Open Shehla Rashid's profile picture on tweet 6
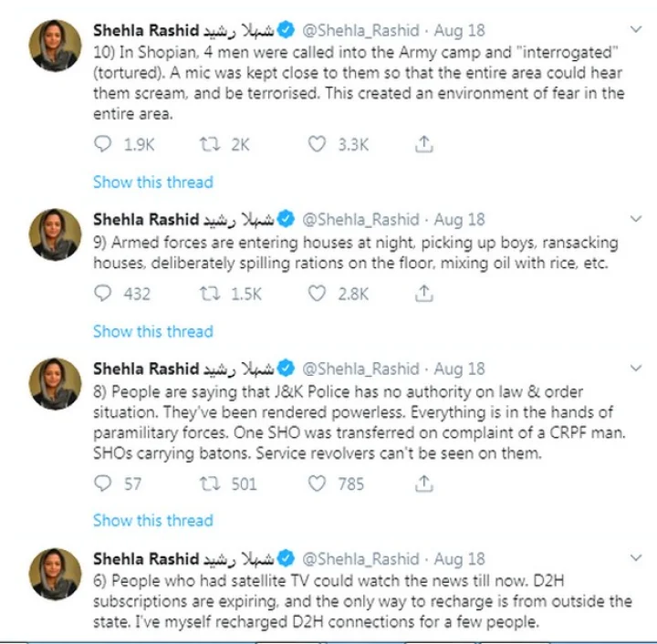657x644 pixels. [x=55, y=574]
